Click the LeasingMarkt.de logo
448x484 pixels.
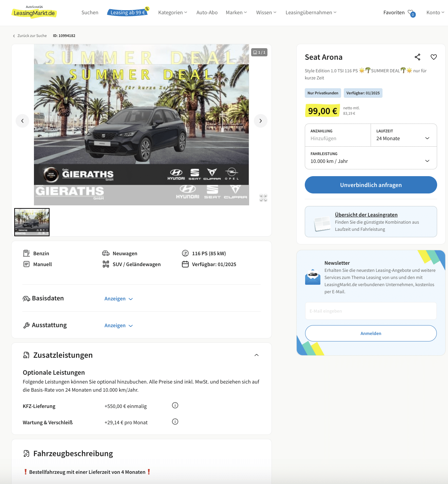point(34,12)
